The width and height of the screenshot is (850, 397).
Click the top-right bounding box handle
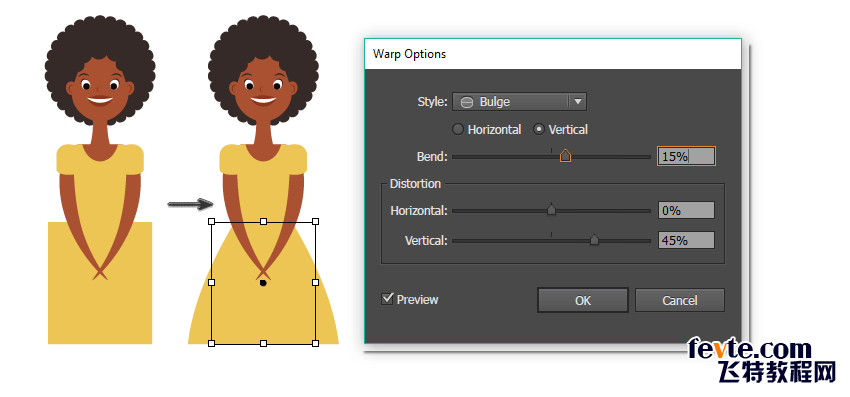pyautogui.click(x=315, y=221)
